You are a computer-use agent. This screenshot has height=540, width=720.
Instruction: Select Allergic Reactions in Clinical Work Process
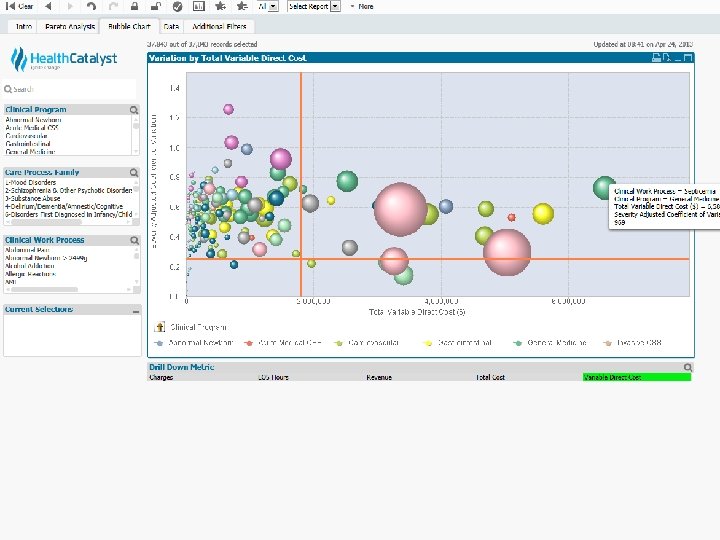68,274
